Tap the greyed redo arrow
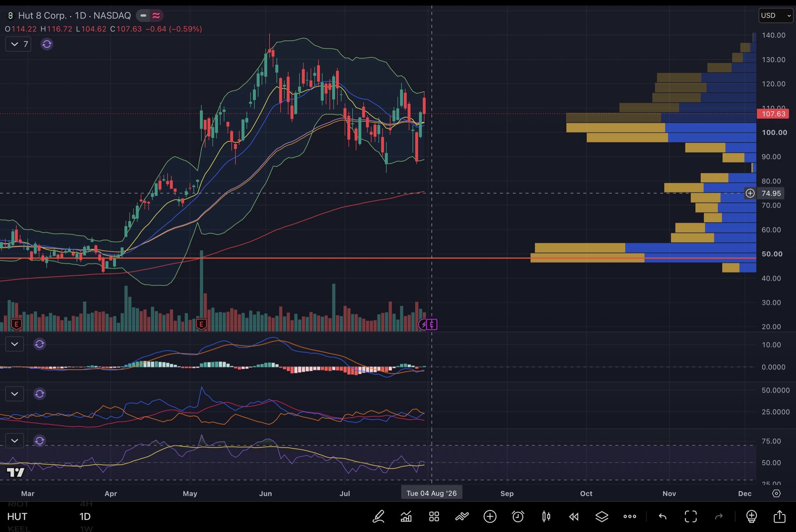 click(719, 516)
